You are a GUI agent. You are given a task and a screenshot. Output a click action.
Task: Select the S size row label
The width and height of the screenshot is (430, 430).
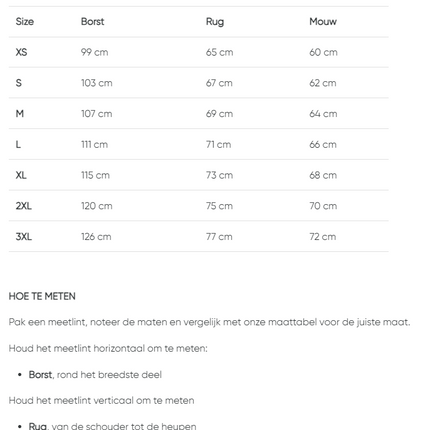pos(19,83)
